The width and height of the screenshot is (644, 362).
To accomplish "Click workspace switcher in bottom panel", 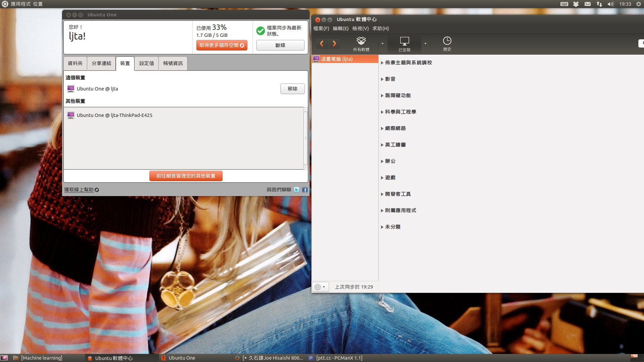I will [637, 358].
